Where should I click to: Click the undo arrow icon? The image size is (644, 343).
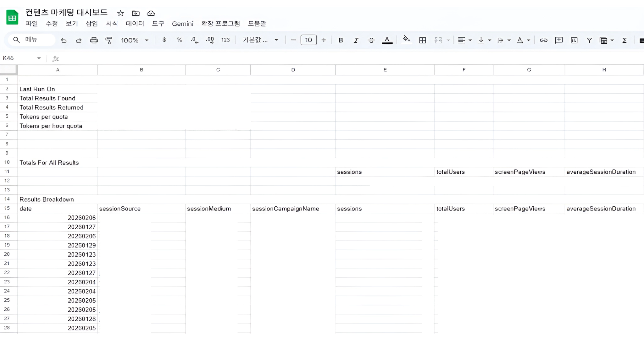64,40
